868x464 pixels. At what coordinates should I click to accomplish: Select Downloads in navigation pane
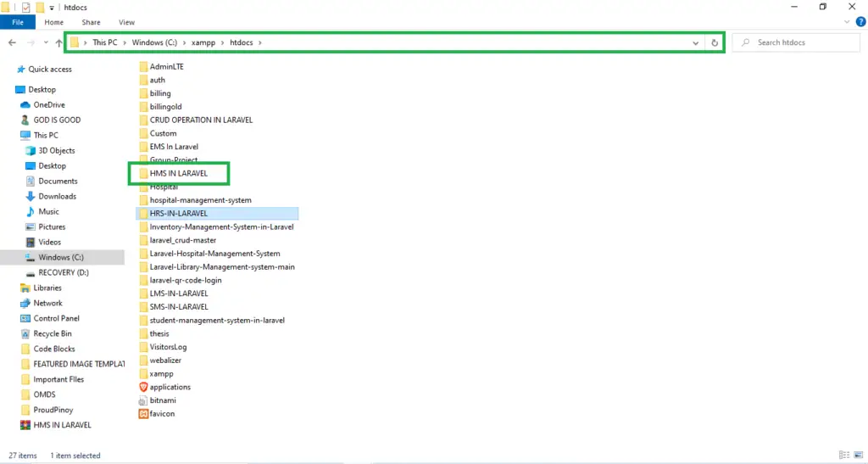[x=57, y=196]
